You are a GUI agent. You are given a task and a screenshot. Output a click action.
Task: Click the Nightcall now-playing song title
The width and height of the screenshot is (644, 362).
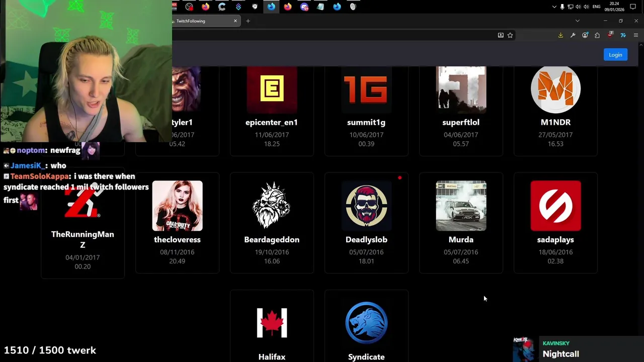(560, 354)
